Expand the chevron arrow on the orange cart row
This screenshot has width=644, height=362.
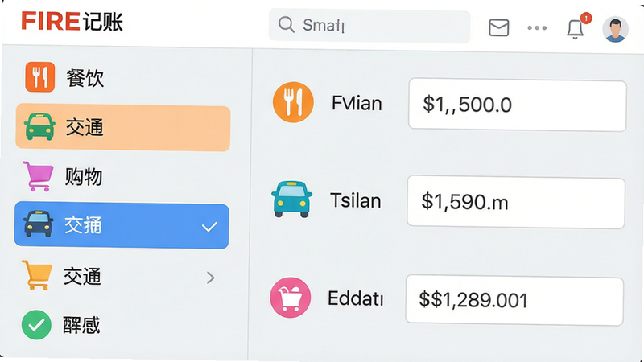(x=211, y=278)
